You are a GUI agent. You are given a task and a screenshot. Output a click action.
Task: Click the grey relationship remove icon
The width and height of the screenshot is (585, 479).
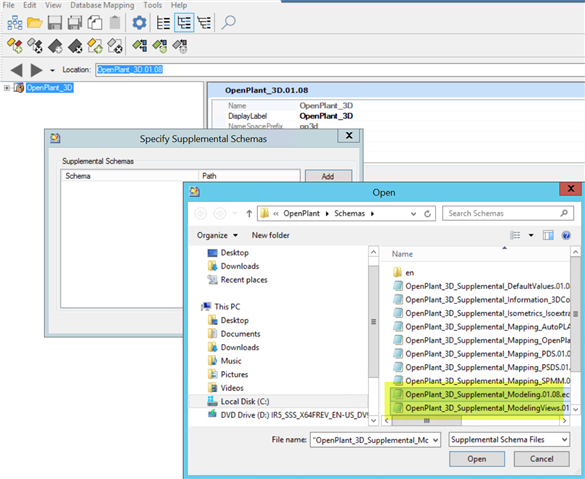pos(180,46)
